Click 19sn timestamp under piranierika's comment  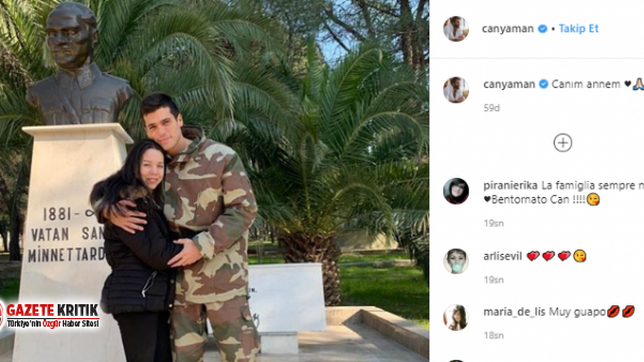[x=494, y=223]
